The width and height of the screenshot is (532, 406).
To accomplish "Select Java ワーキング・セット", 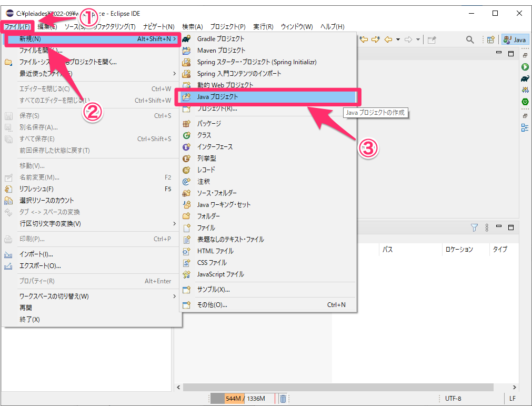I will [x=268, y=205].
